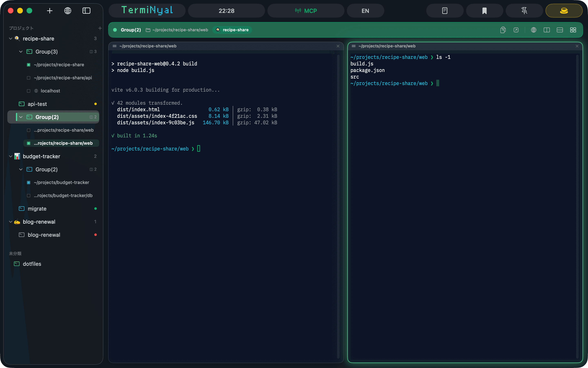588x368 pixels.
Task: Click globe icon in group header toolbar
Action: click(533, 30)
